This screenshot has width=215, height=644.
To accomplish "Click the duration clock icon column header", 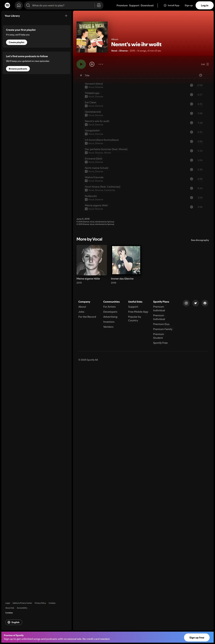I will click(200, 75).
